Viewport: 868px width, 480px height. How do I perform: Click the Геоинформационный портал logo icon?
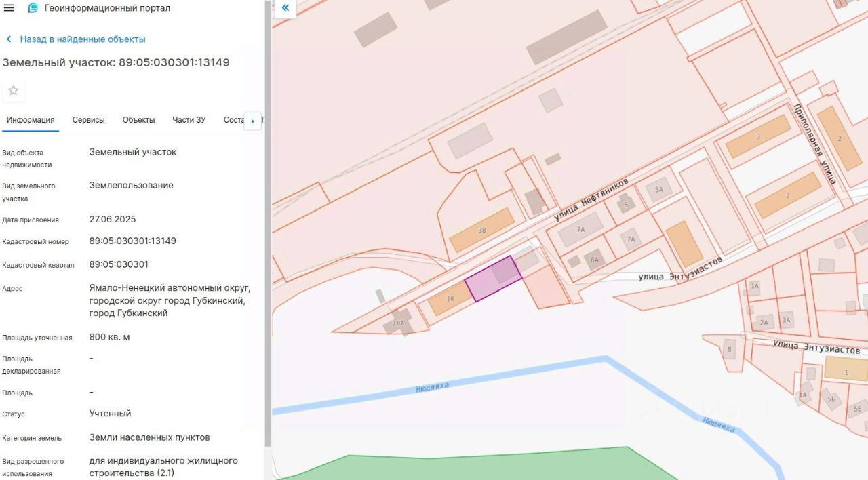coord(33,8)
